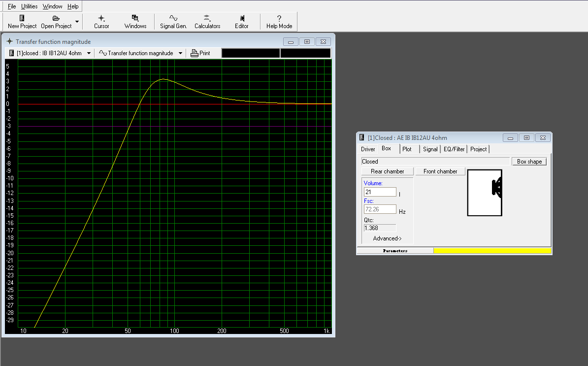Image resolution: width=588 pixels, height=366 pixels.
Task: Open the Windows toolbar icon
Action: coord(135,22)
